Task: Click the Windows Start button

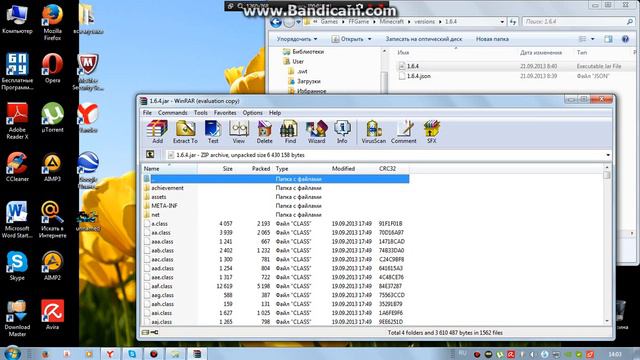Action: [x=11, y=353]
